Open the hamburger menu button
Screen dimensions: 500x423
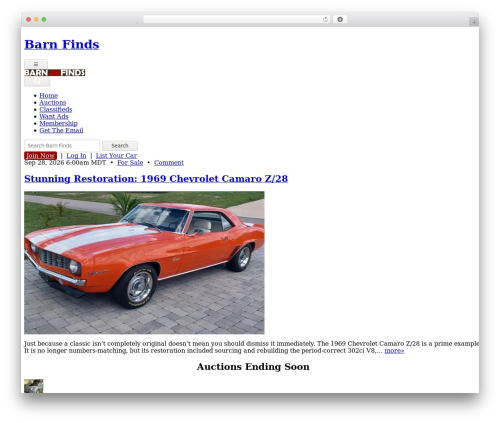pyautogui.click(x=36, y=64)
